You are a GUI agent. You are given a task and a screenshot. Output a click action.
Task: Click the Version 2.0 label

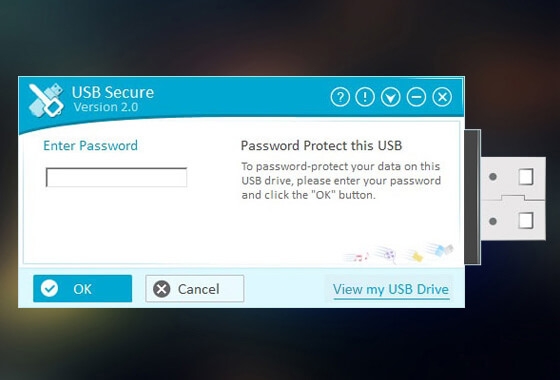coord(106,107)
